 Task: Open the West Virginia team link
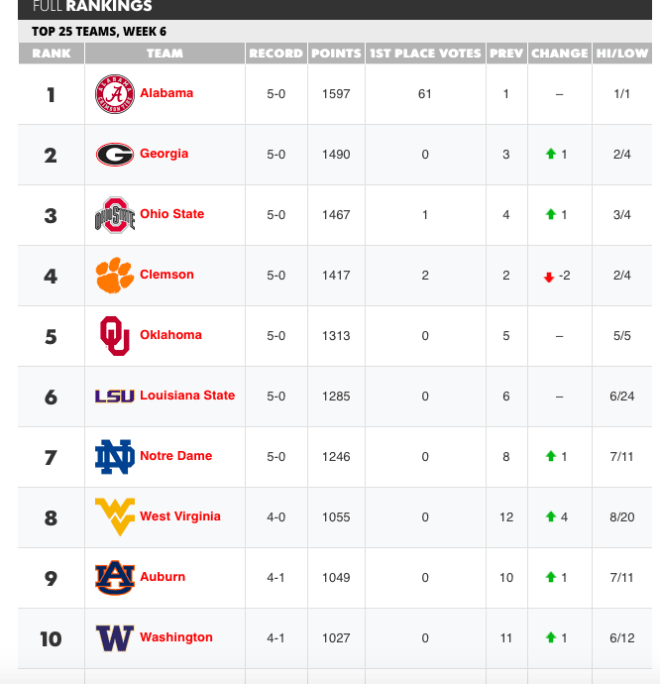coord(180,516)
